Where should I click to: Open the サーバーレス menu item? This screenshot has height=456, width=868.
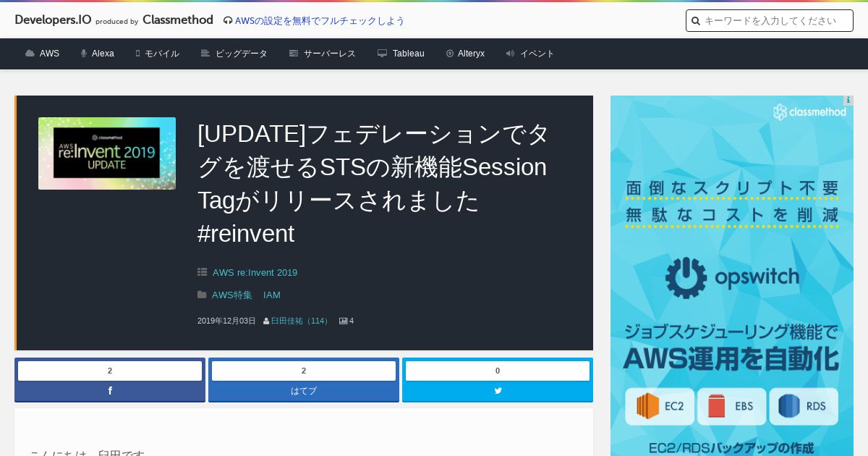tap(330, 54)
